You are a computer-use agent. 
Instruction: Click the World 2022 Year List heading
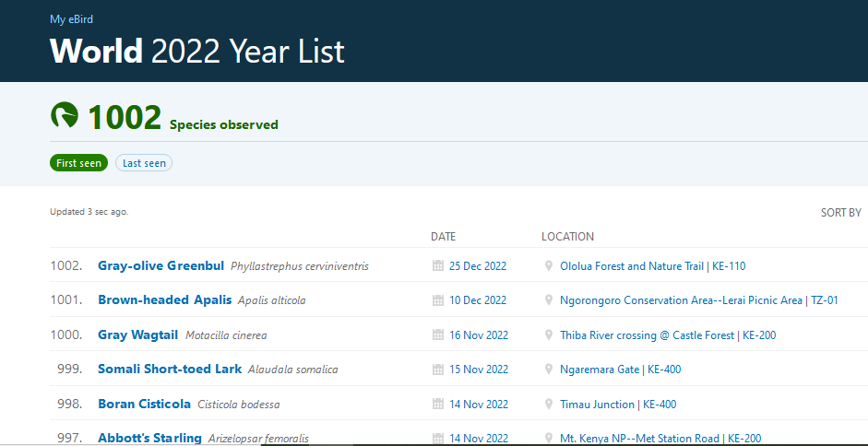[197, 51]
